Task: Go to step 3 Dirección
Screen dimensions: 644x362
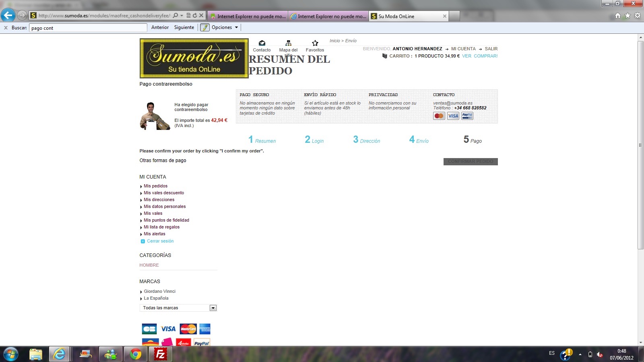Action: [x=367, y=140]
